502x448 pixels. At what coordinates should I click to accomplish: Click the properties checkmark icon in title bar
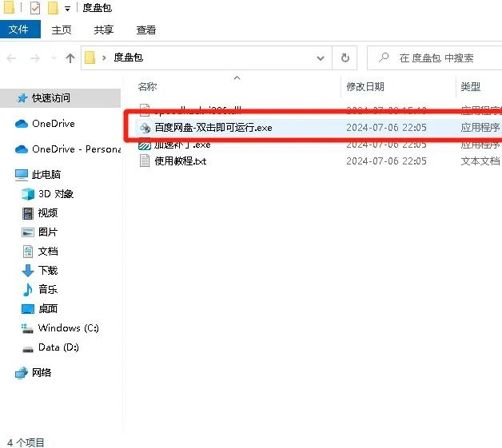(x=35, y=8)
